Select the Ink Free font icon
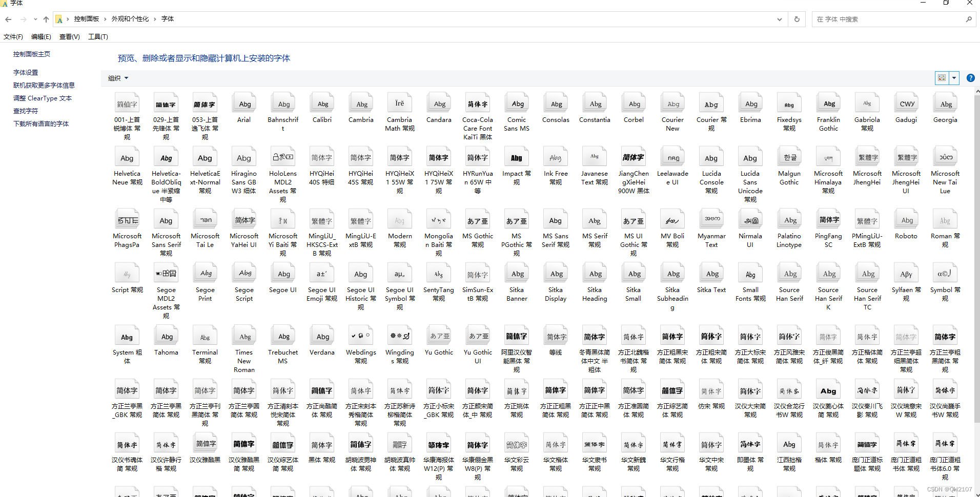The width and height of the screenshot is (980, 497). (x=556, y=157)
